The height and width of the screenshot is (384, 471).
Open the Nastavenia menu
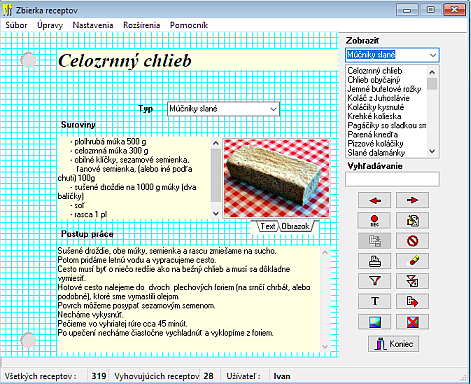(93, 25)
